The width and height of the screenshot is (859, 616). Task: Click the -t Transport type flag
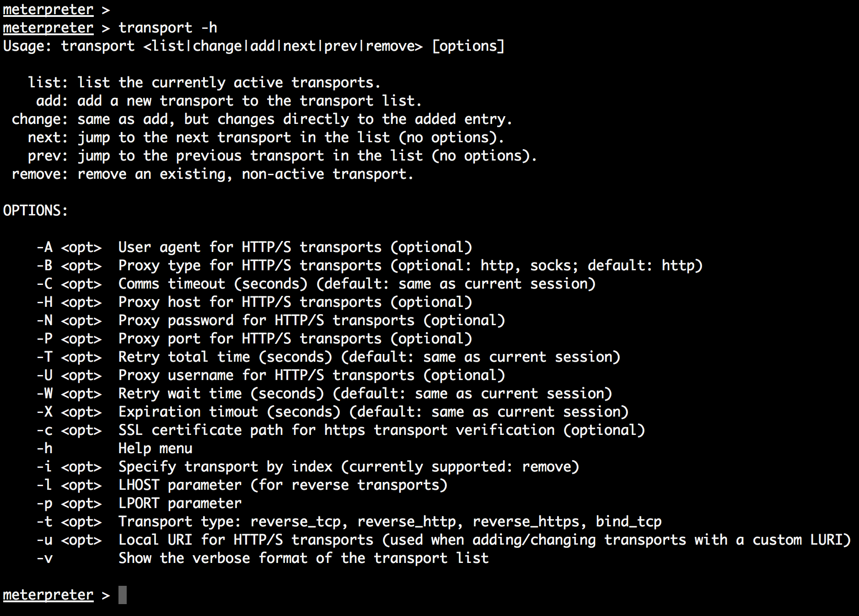[x=44, y=522]
